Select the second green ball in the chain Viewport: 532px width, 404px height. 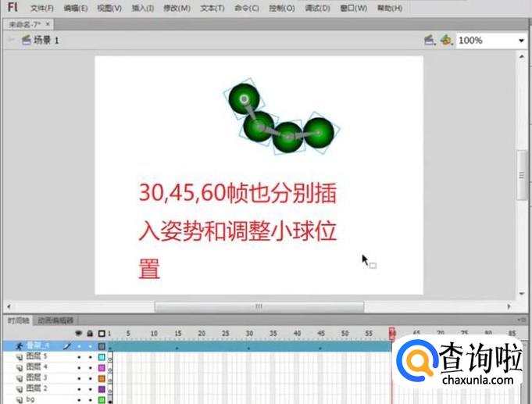point(259,127)
